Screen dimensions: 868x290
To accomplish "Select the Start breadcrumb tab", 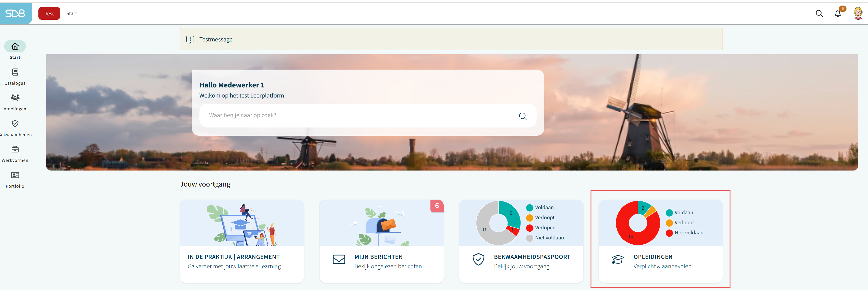I will (x=71, y=14).
